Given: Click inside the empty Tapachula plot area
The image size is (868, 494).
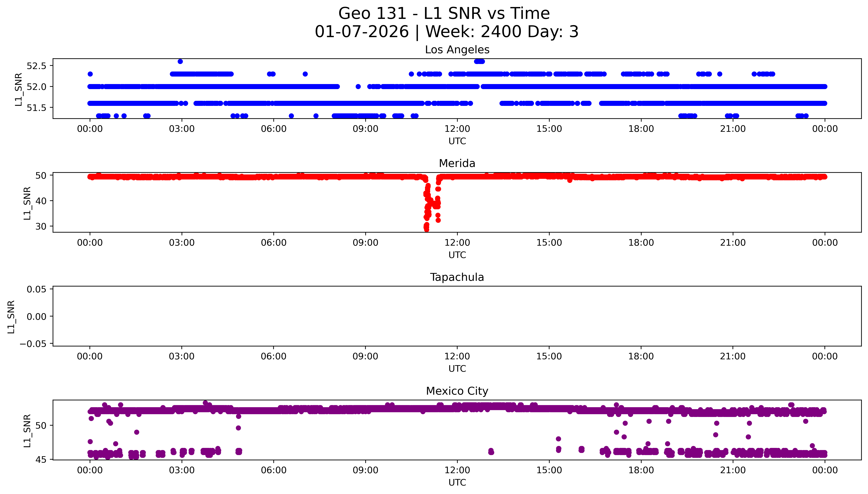Looking at the screenshot, I should [x=457, y=316].
